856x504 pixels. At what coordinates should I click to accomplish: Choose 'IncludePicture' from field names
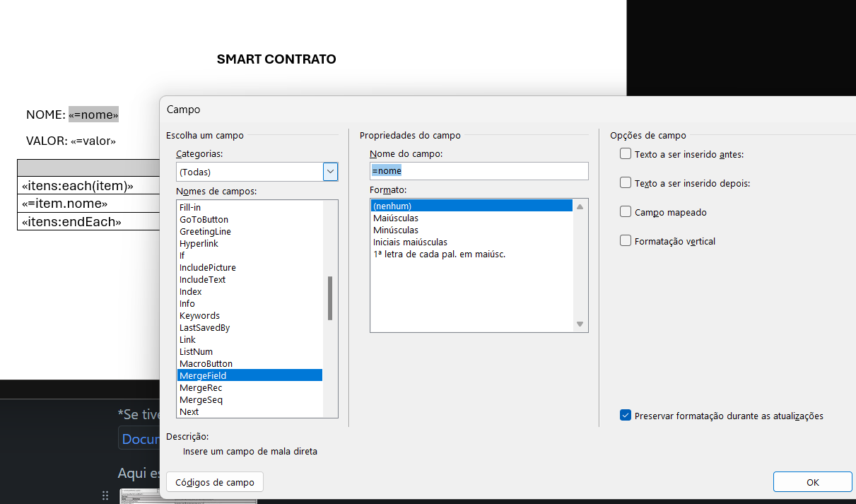click(208, 267)
